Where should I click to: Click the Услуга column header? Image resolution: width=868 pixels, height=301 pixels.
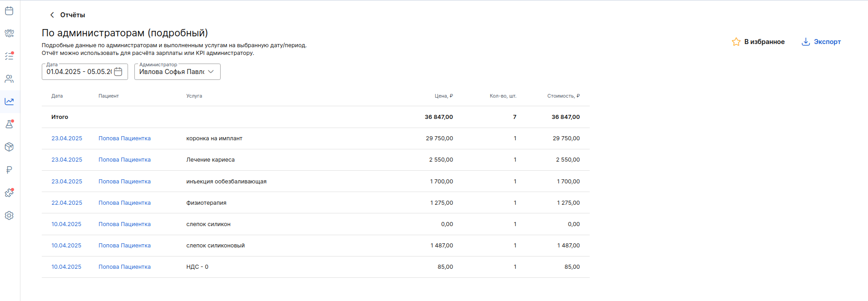(194, 96)
